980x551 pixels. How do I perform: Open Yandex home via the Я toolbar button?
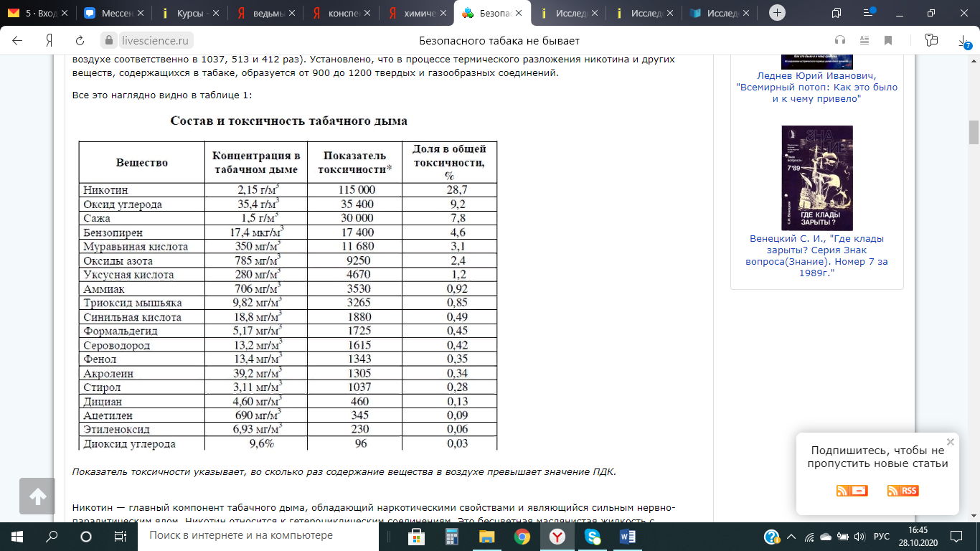(x=49, y=40)
